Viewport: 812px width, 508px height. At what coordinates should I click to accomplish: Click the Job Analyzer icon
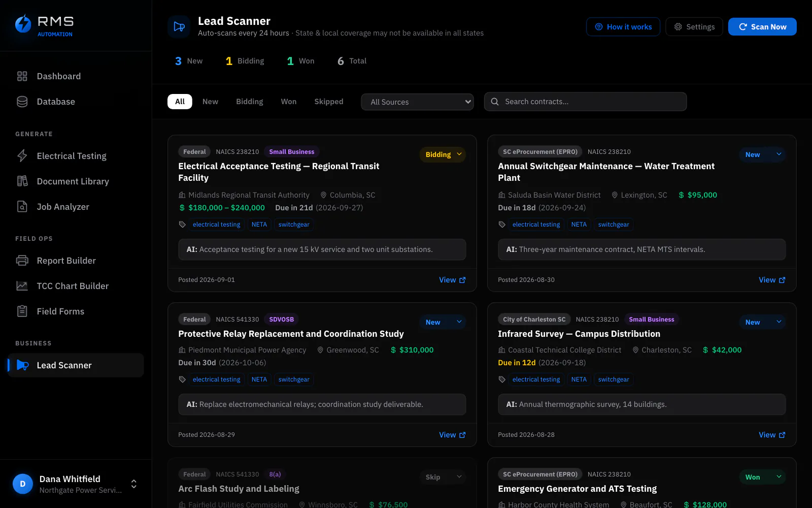(x=22, y=207)
